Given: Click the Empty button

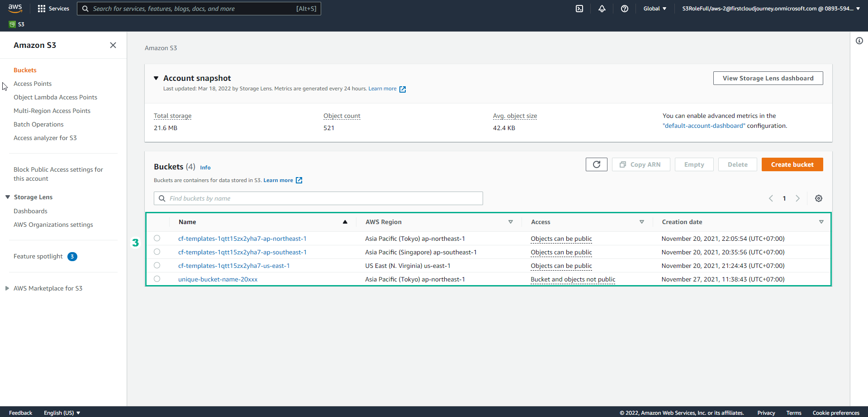Looking at the screenshot, I should click(694, 164).
